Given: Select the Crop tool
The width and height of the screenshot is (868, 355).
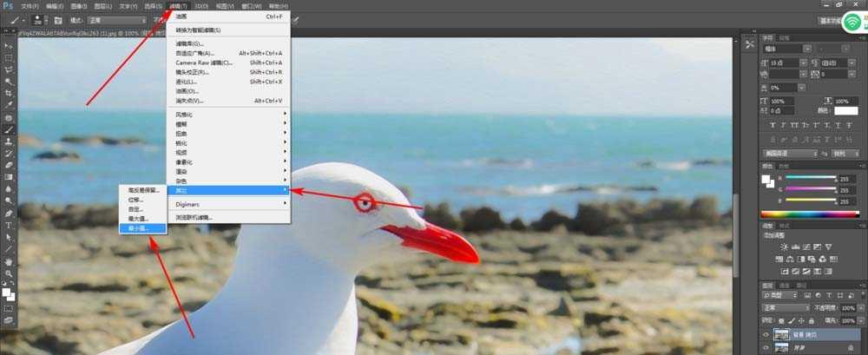Looking at the screenshot, I should coord(9,93).
